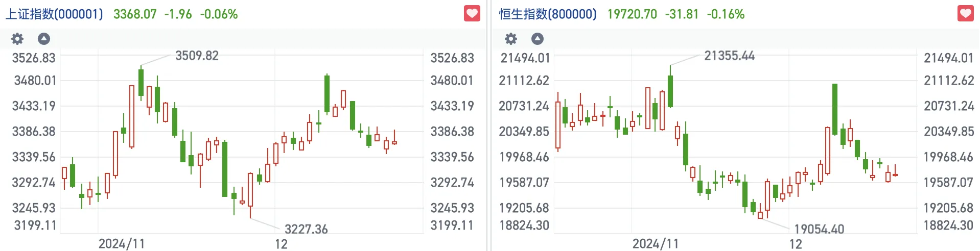The width and height of the screenshot is (980, 251).
Task: Click the 上证指数 latest price 3368.07
Action: coord(135,14)
